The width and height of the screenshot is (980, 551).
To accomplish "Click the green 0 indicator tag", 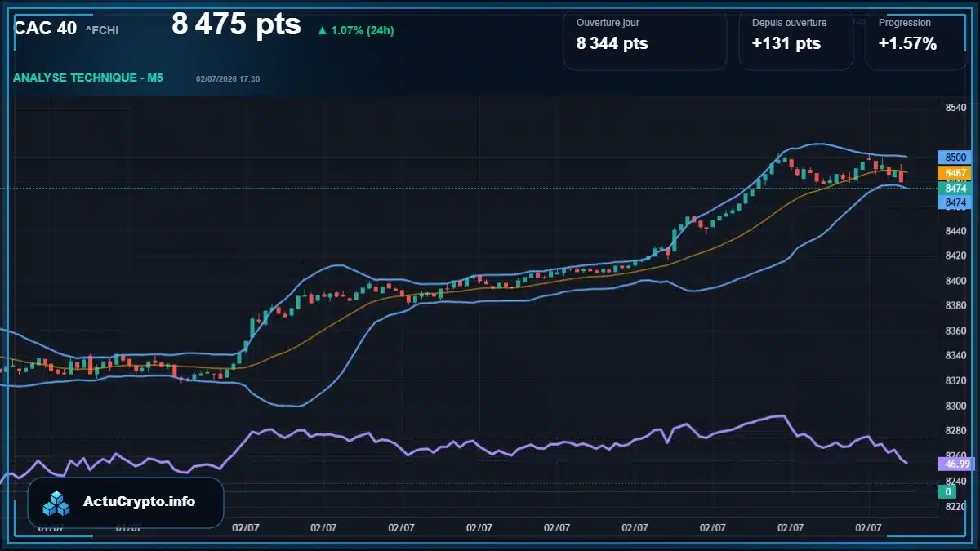I will tap(947, 491).
